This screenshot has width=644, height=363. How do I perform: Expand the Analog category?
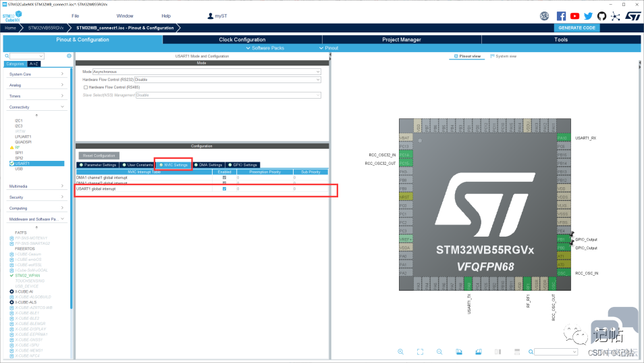(36, 85)
